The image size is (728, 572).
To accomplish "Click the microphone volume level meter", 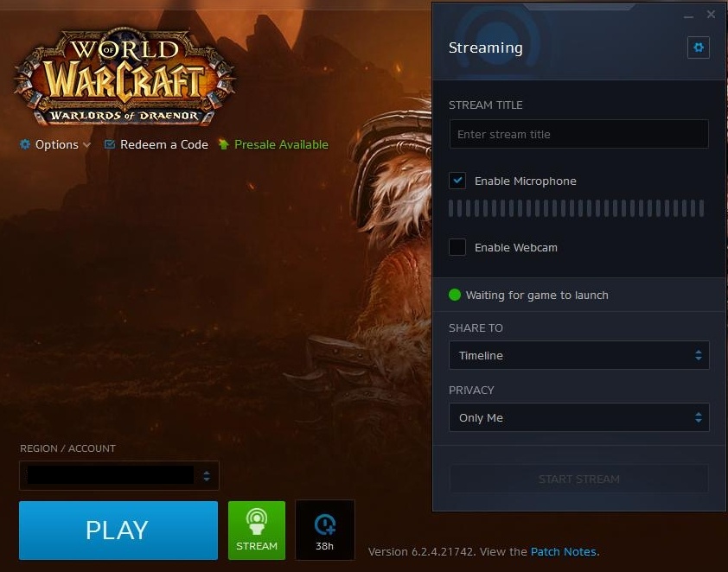I will pos(576,208).
